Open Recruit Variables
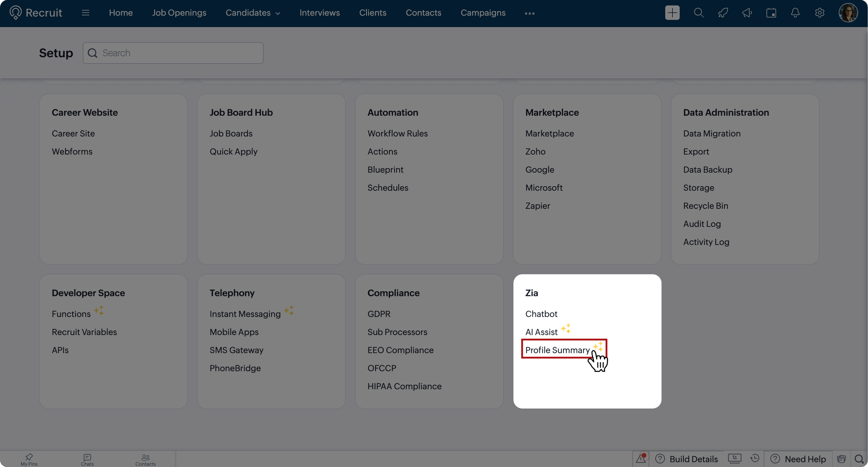 [x=84, y=332]
